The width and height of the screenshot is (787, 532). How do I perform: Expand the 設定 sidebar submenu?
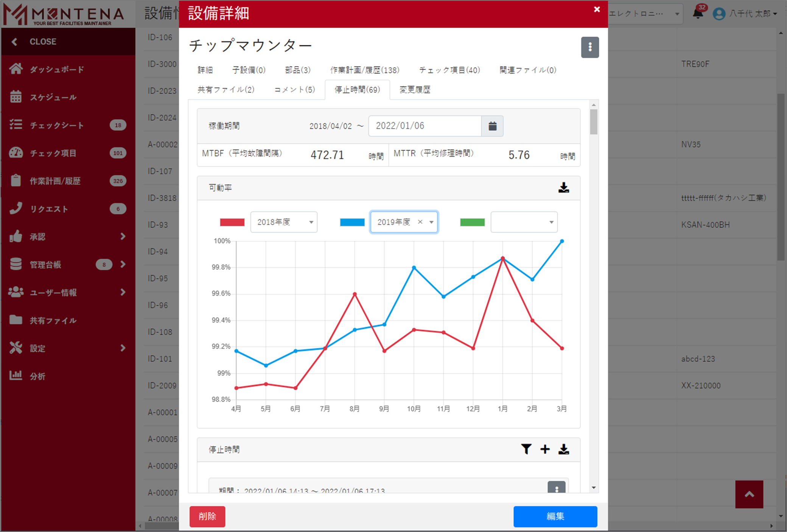click(123, 348)
